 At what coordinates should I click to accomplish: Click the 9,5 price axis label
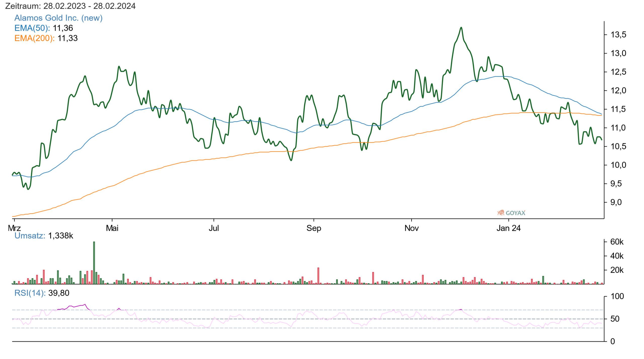point(616,184)
